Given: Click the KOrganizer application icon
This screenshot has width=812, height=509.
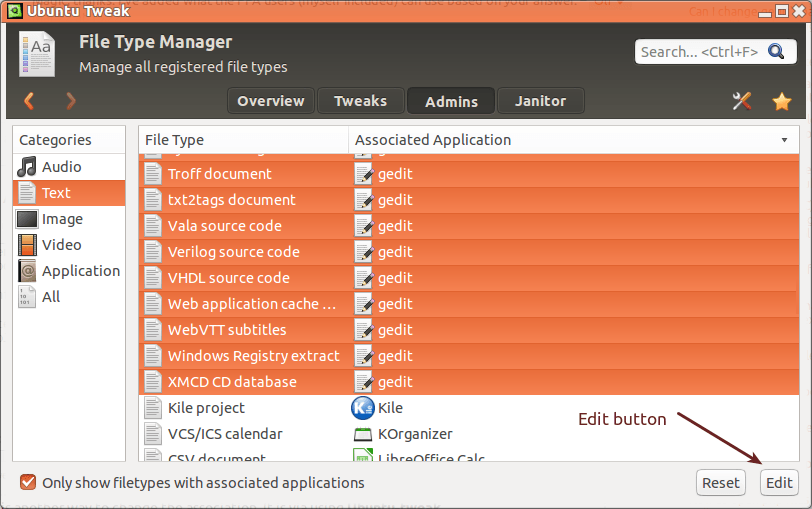Looking at the screenshot, I should click(x=362, y=434).
